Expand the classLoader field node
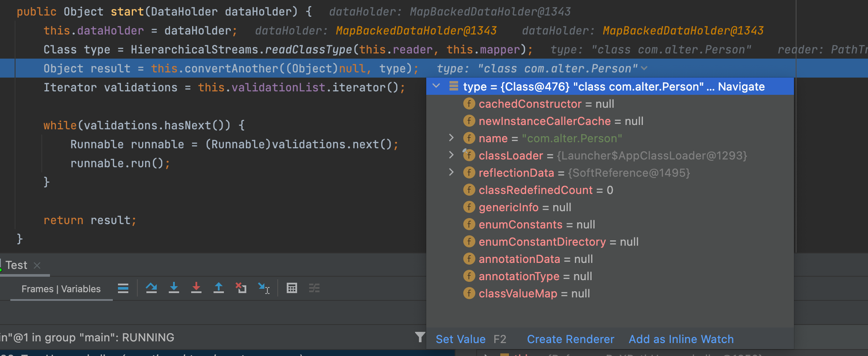868x356 pixels. [x=451, y=155]
